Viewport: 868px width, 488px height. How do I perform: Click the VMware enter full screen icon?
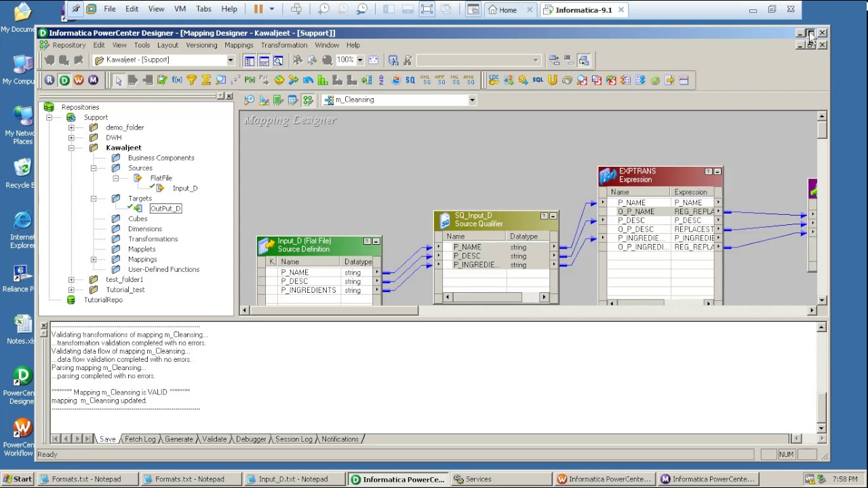[x=427, y=9]
